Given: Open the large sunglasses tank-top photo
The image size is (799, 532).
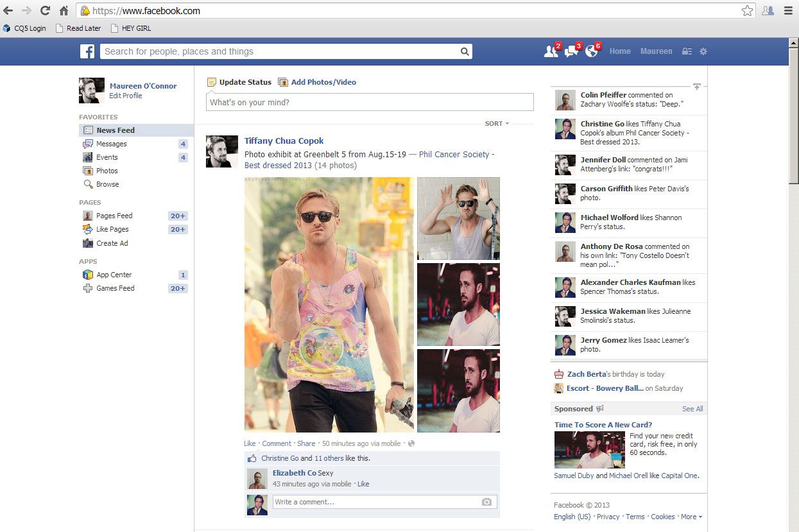Looking at the screenshot, I should coord(329,304).
